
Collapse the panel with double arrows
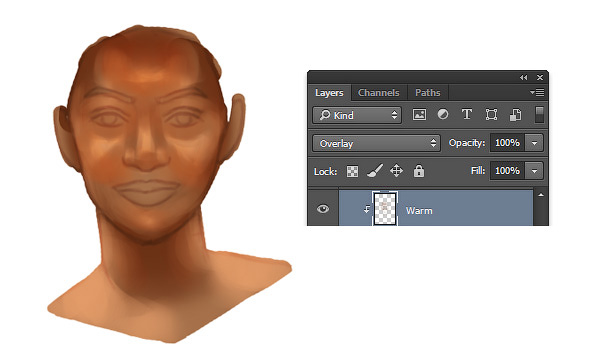click(x=523, y=78)
